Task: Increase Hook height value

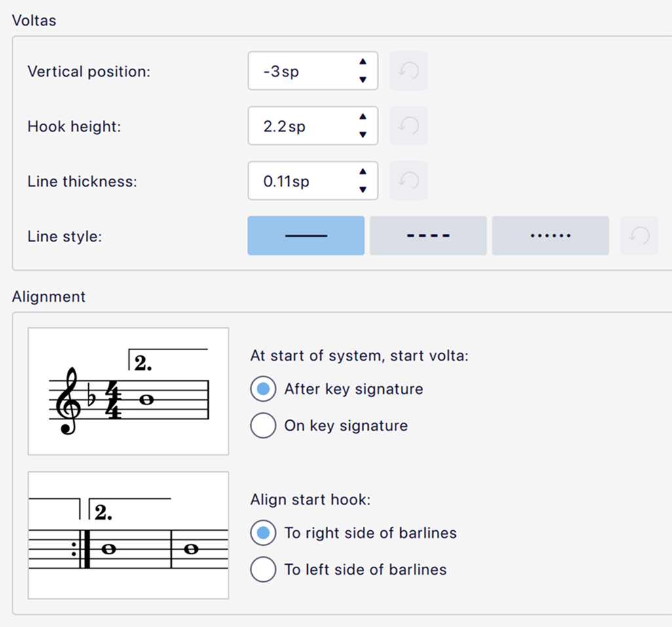Action: (363, 117)
